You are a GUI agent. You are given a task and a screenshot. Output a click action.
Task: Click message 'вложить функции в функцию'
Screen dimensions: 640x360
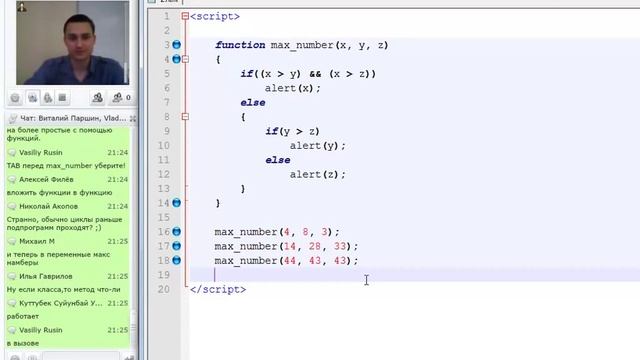[59, 193]
